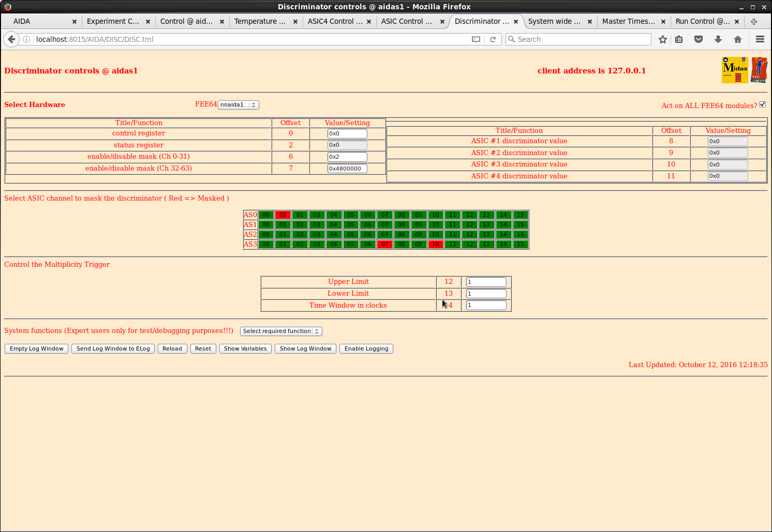Mask green channel 15 in AS1 row
Viewport: 772px width, 532px height.
[x=520, y=224]
